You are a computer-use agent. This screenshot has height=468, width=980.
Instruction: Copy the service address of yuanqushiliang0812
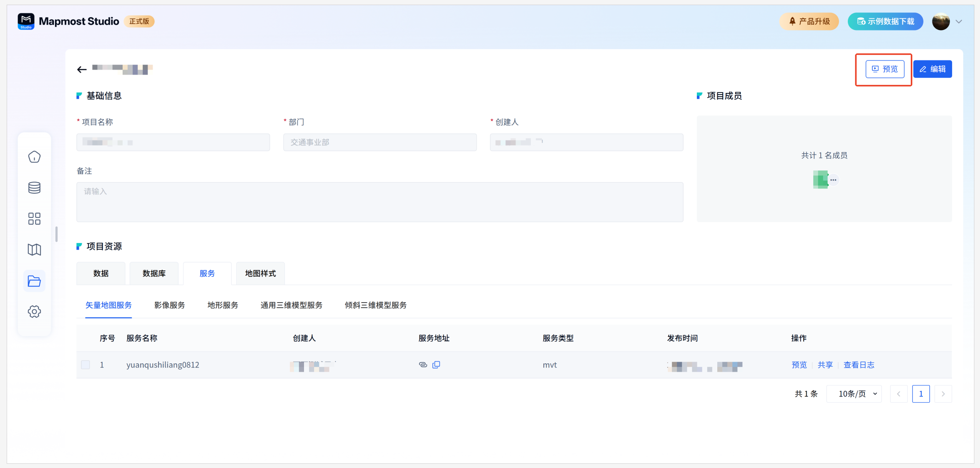(436, 365)
